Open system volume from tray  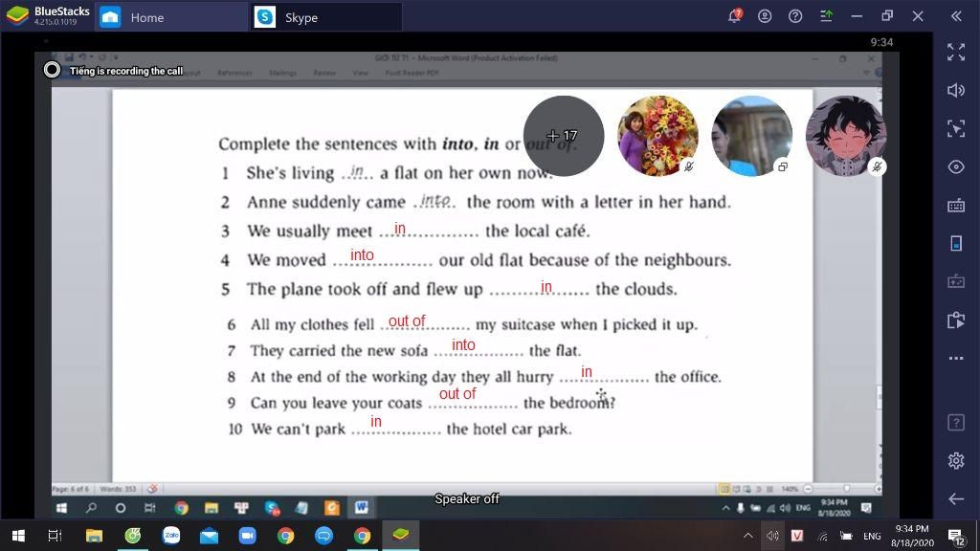772,536
